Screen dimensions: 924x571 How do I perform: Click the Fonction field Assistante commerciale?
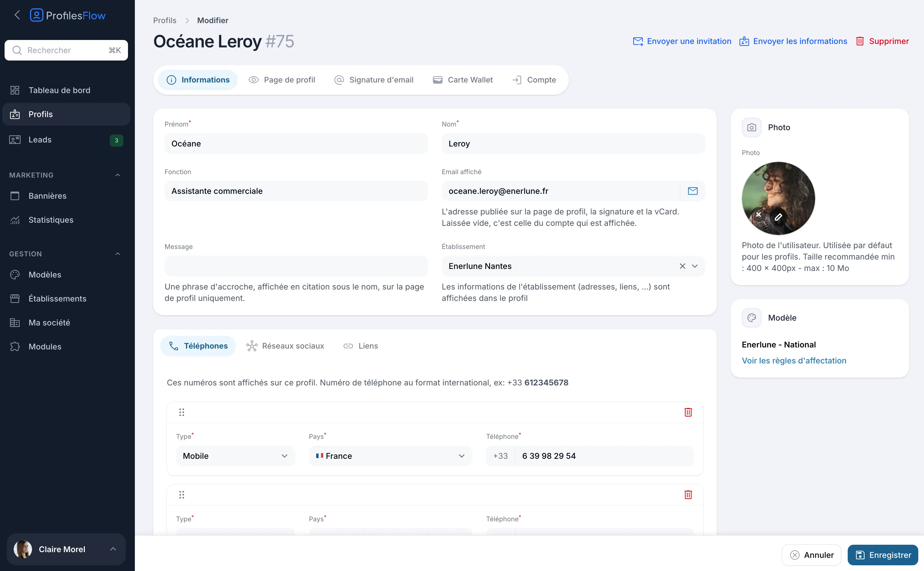(x=296, y=191)
